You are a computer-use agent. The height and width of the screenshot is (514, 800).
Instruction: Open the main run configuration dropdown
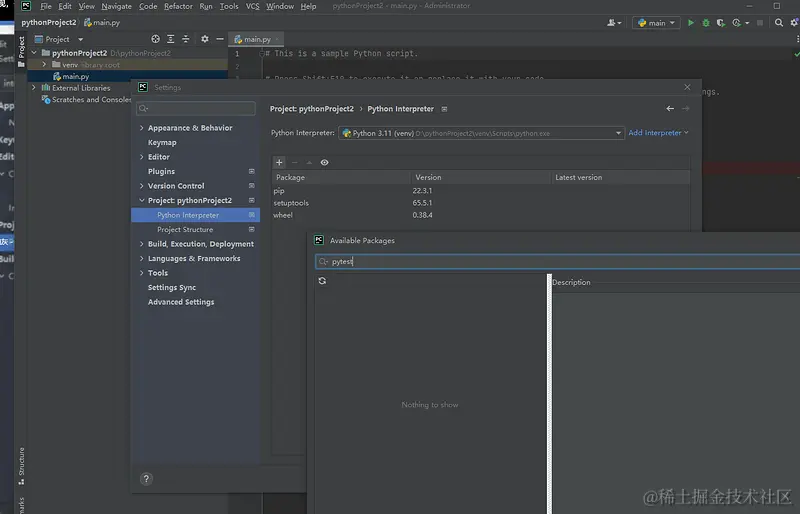pos(658,23)
